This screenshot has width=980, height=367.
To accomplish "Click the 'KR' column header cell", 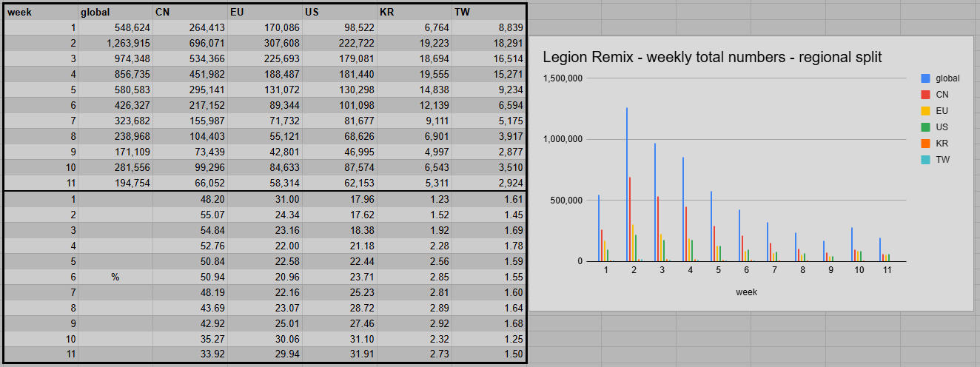I will (x=414, y=12).
